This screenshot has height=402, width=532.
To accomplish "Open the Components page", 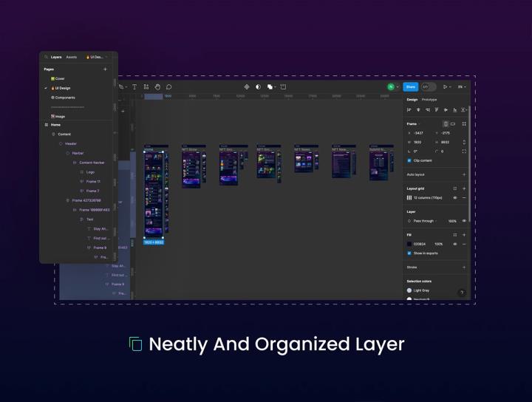I will pos(65,98).
